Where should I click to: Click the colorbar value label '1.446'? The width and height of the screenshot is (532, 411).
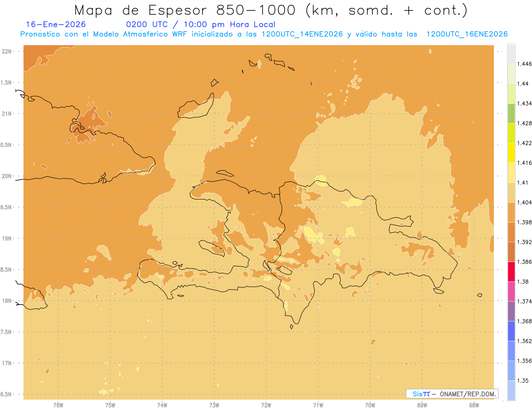[525, 64]
